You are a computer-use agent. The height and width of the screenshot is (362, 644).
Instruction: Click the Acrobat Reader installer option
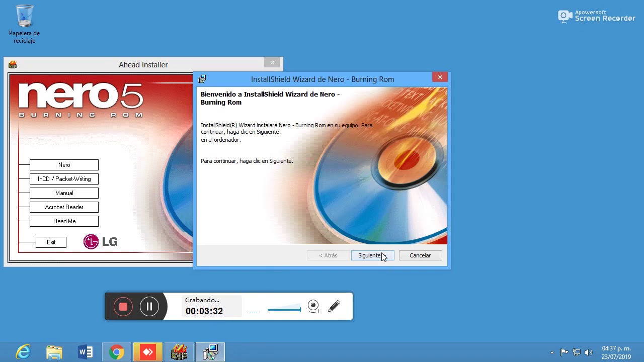point(64,207)
